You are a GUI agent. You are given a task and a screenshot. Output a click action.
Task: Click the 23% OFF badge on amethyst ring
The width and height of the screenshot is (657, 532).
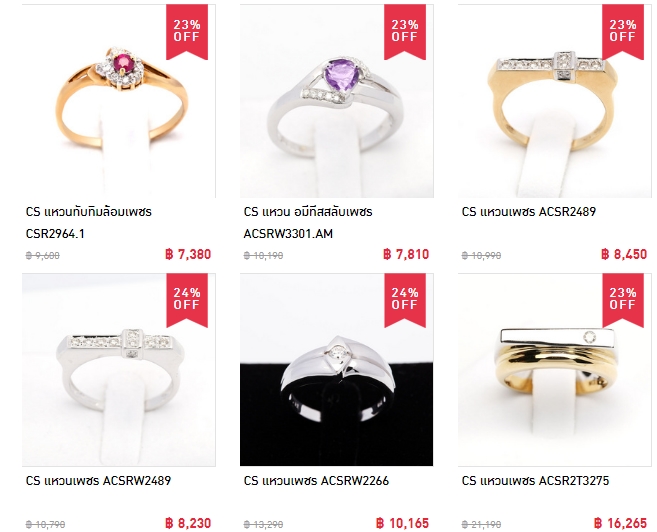[405, 32]
